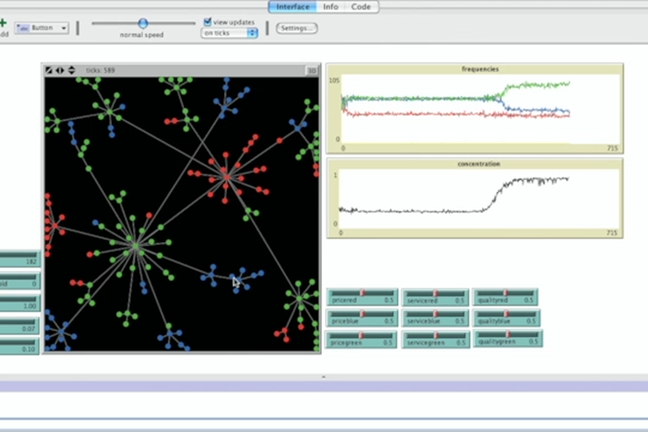The height and width of the screenshot is (432, 648).
Task: Expand the command center using the divider arrow
Action: 323,377
